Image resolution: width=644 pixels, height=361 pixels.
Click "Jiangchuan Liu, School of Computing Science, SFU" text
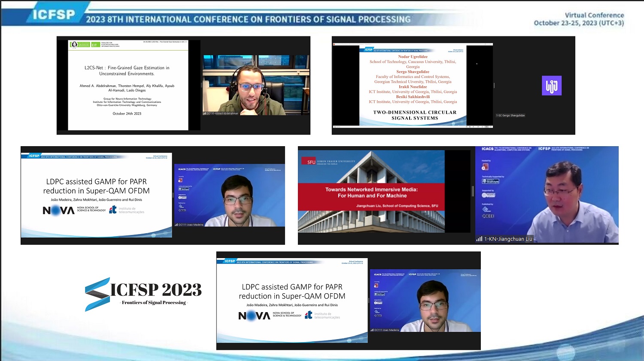pyautogui.click(x=397, y=206)
